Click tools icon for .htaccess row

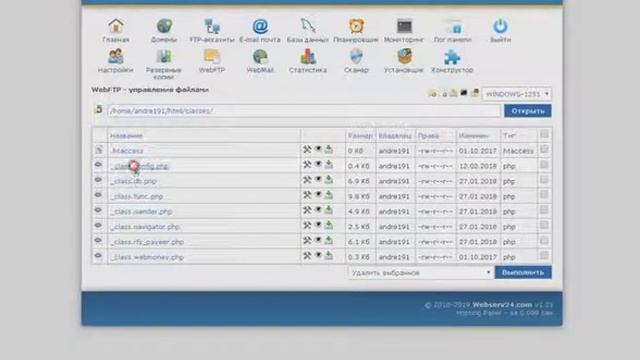[307, 150]
